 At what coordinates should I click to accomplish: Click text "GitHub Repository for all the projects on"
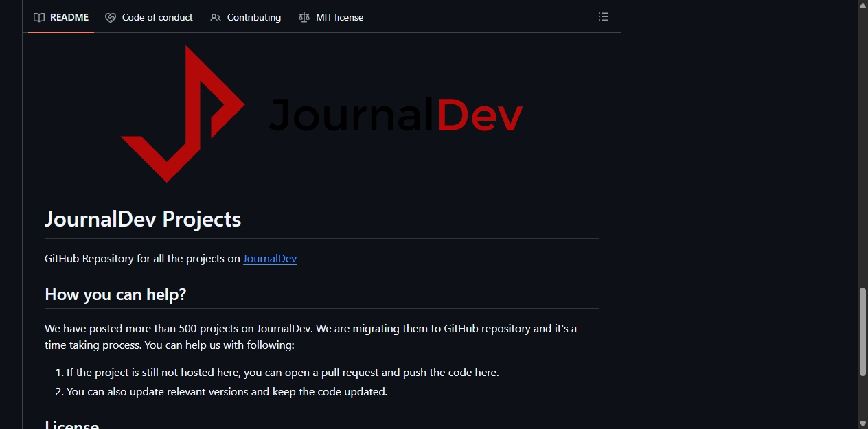tap(142, 259)
